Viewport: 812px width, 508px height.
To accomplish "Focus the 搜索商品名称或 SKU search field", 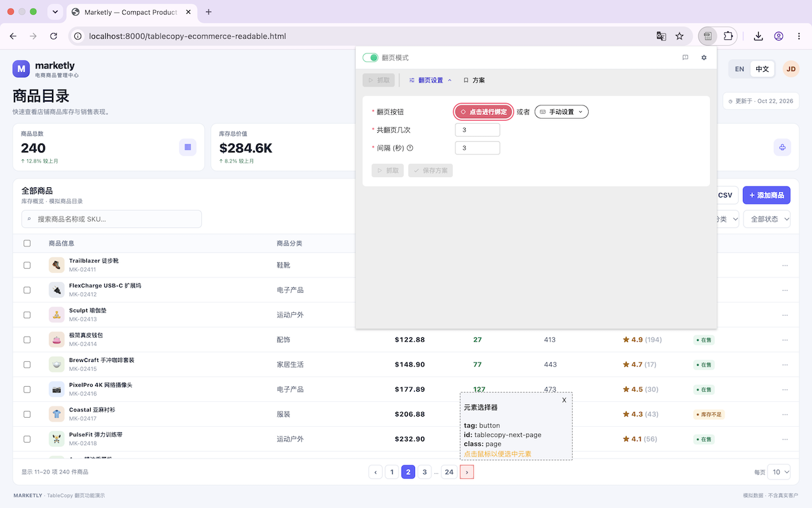I will coord(112,219).
